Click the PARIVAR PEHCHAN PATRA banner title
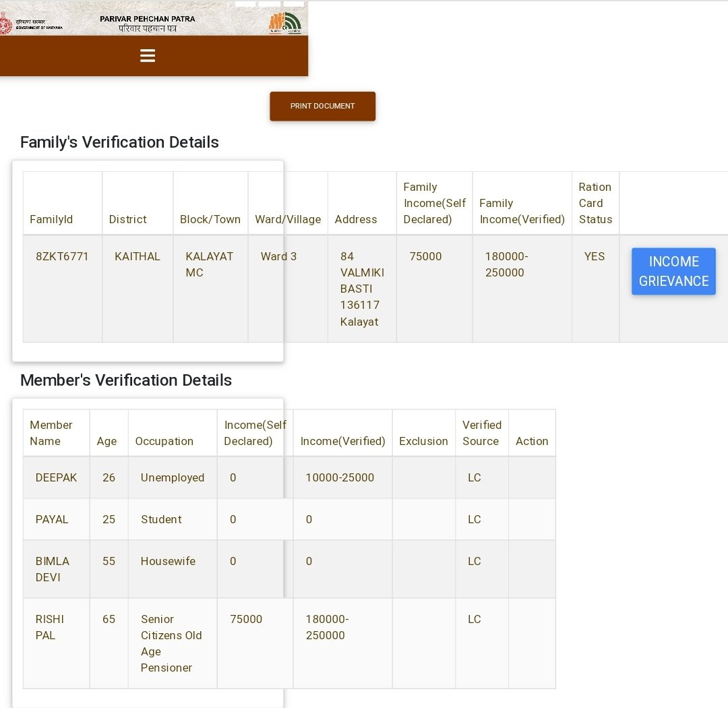 pos(148,19)
